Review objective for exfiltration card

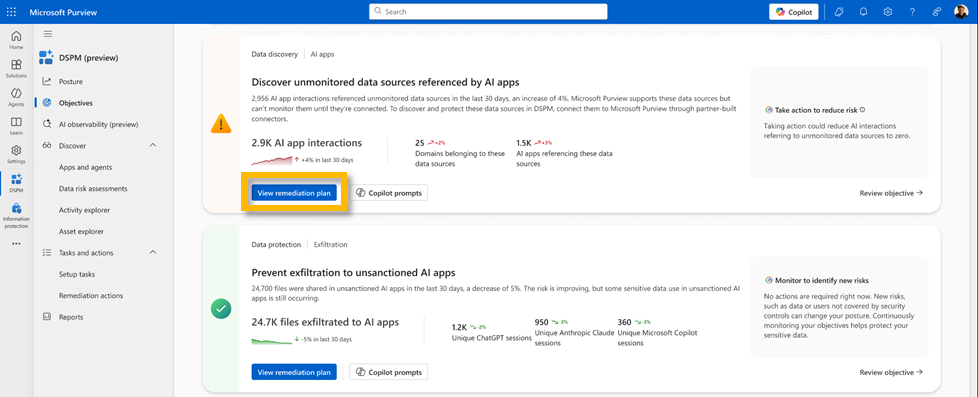[x=891, y=372]
